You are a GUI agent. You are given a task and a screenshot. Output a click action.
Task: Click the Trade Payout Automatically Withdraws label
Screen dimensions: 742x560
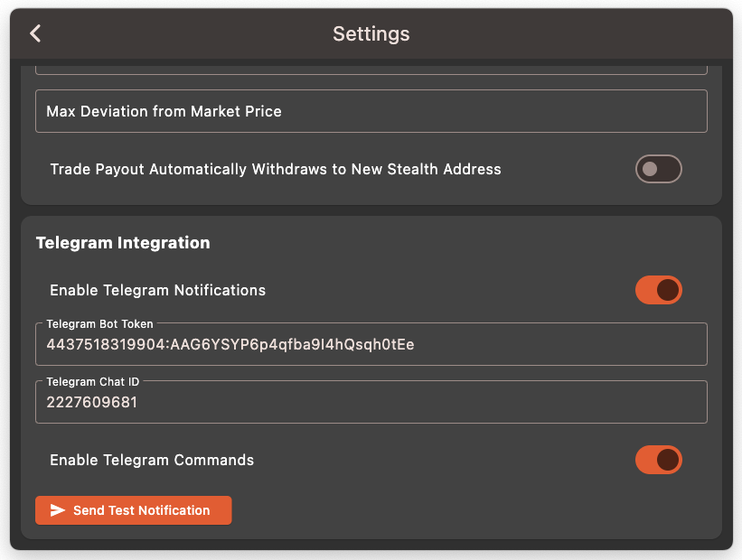pyautogui.click(x=276, y=169)
